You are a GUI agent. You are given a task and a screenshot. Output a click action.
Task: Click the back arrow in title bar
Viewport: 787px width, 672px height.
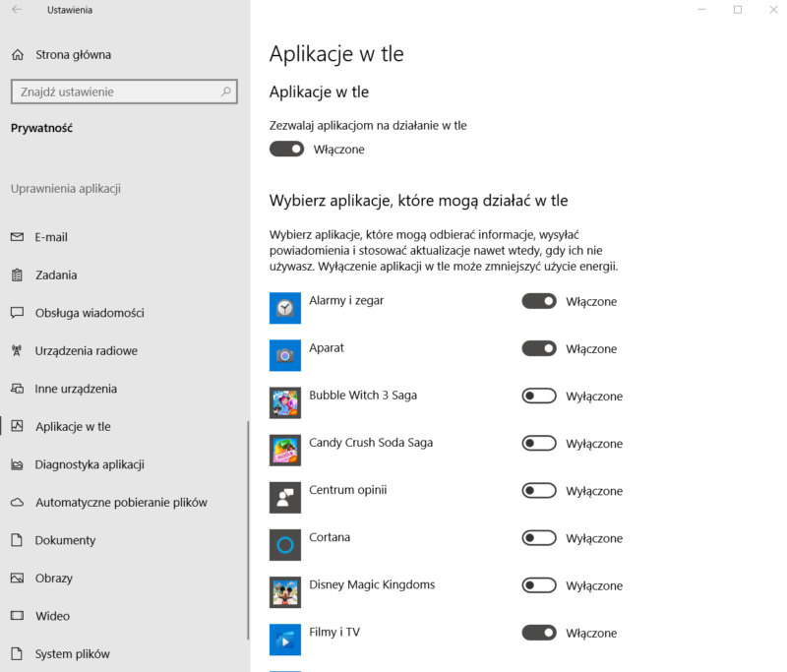click(x=17, y=10)
